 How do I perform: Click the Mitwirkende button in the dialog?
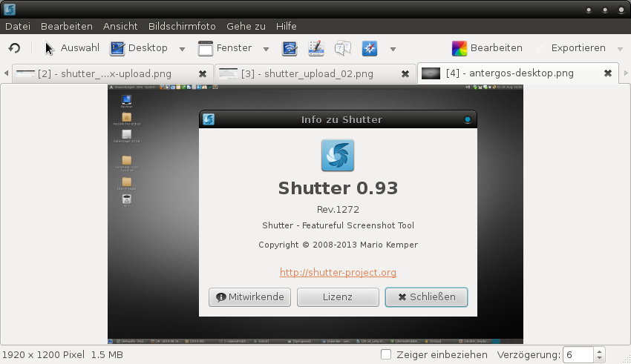[249, 297]
